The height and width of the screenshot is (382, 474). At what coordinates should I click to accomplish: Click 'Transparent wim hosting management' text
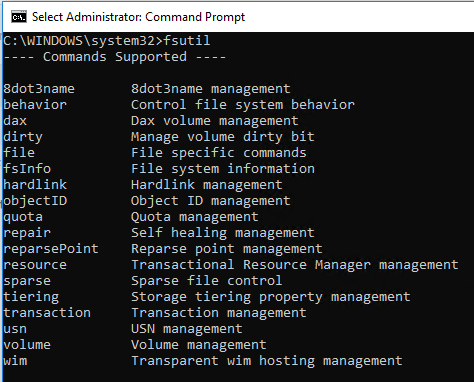(267, 361)
